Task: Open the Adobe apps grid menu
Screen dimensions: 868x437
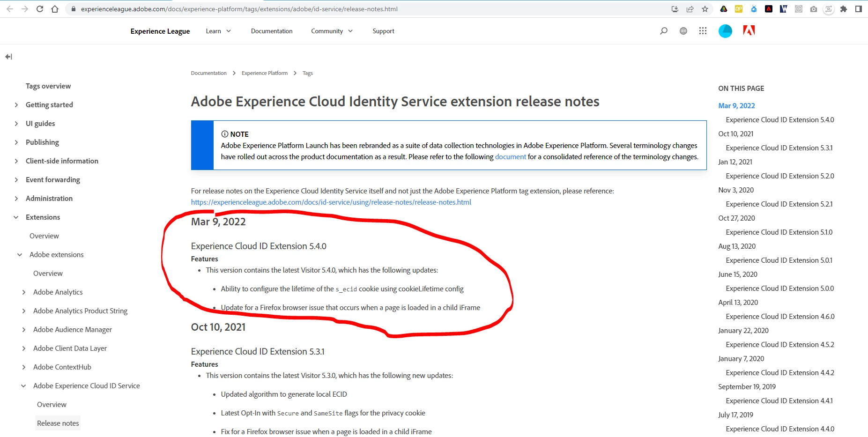Action: 703,31
